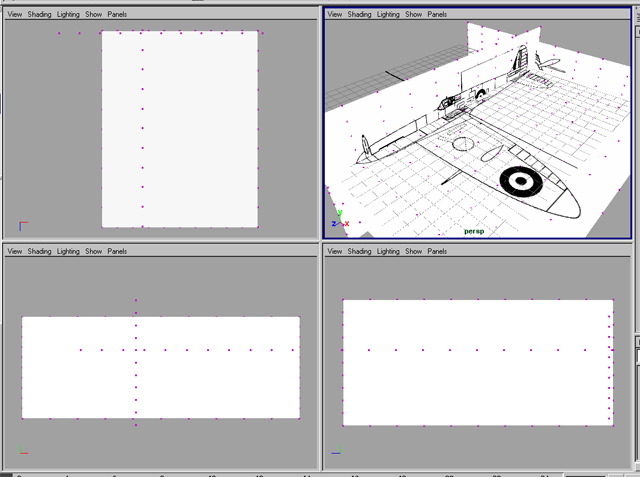Click the XYZ axis gizmo in perspective view

coord(340,220)
